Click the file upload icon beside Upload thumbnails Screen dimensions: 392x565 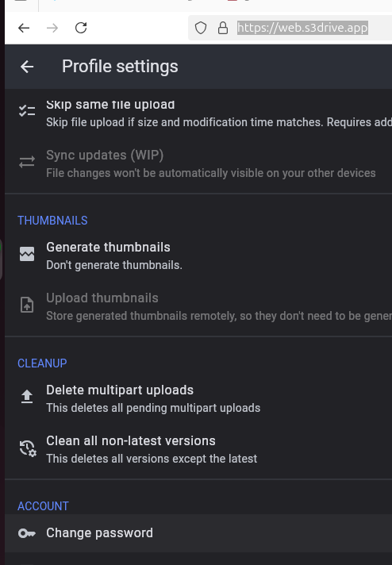(27, 305)
